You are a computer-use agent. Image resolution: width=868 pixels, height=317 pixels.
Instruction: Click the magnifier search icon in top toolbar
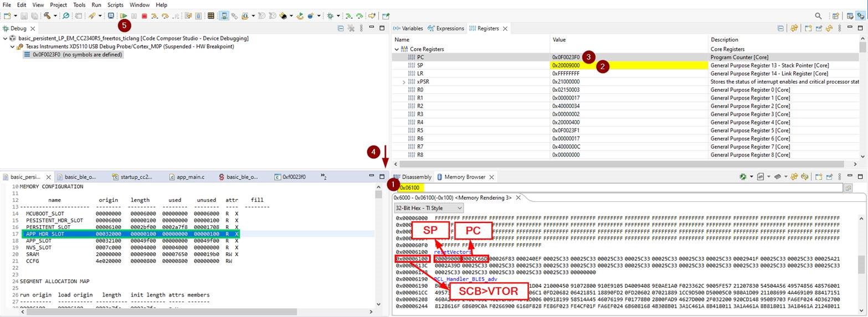[x=818, y=16]
